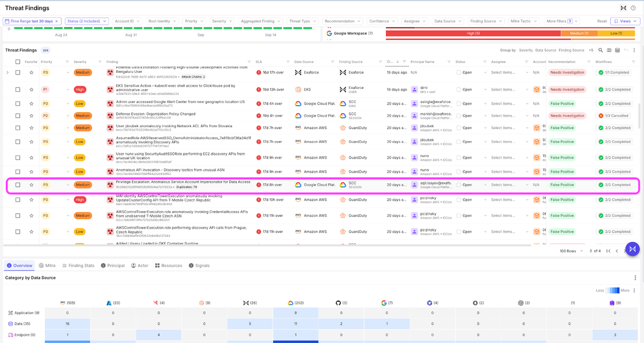Open heatmap legend options menu
The image size is (644, 343).
[635, 290]
